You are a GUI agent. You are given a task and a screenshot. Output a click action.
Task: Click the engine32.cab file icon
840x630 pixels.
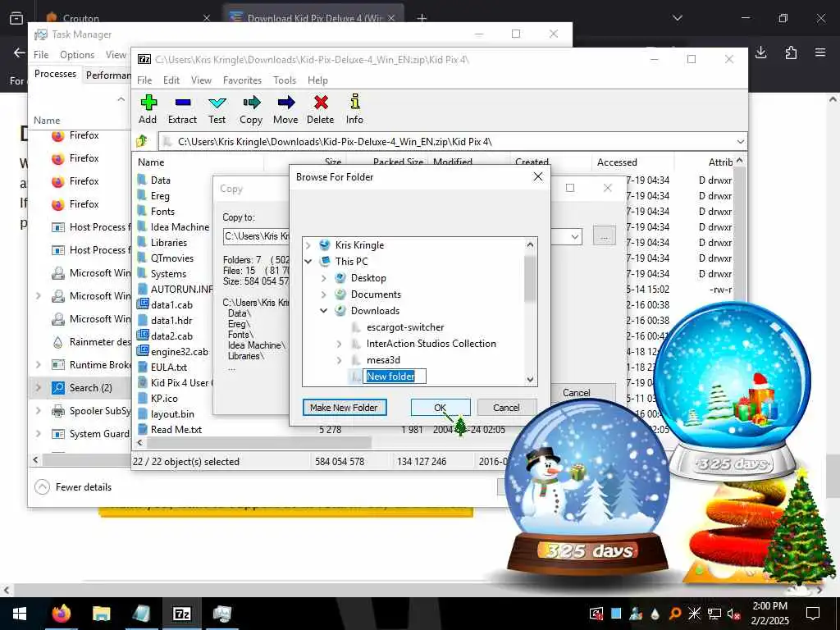[x=143, y=351]
